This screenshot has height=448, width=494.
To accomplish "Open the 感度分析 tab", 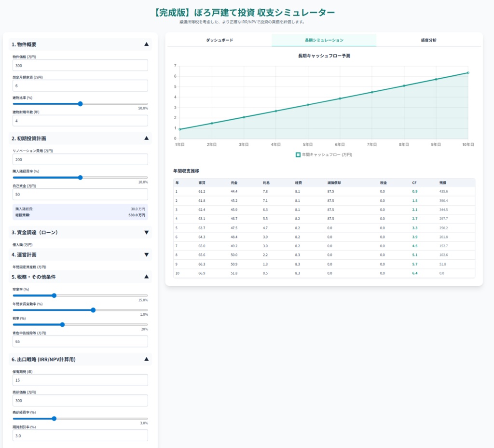I will 428,40.
